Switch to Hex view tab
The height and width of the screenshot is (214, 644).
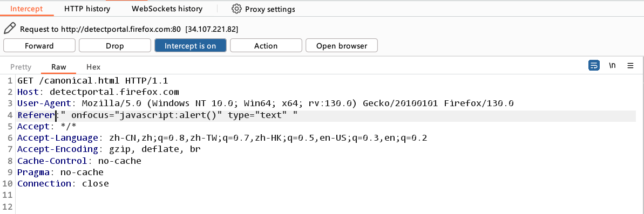(93, 67)
